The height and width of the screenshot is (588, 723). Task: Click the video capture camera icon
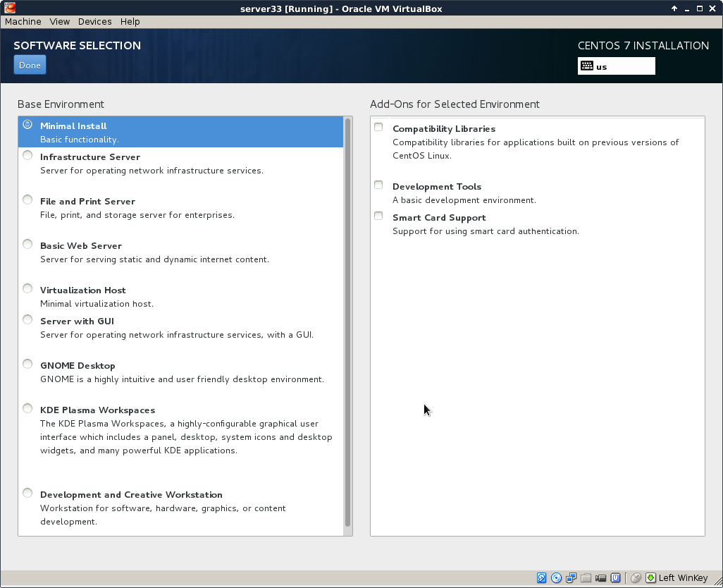(x=601, y=578)
